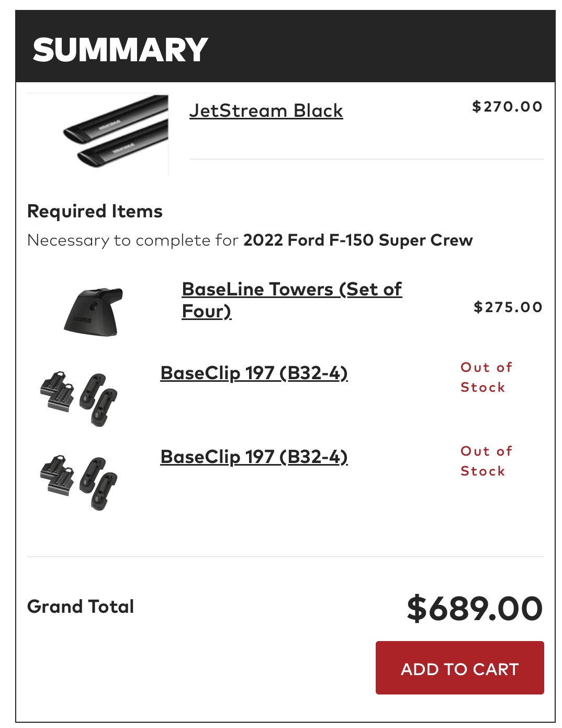Click the $689.00 grand total amount
This screenshot has width=562, height=728.
[x=475, y=609]
